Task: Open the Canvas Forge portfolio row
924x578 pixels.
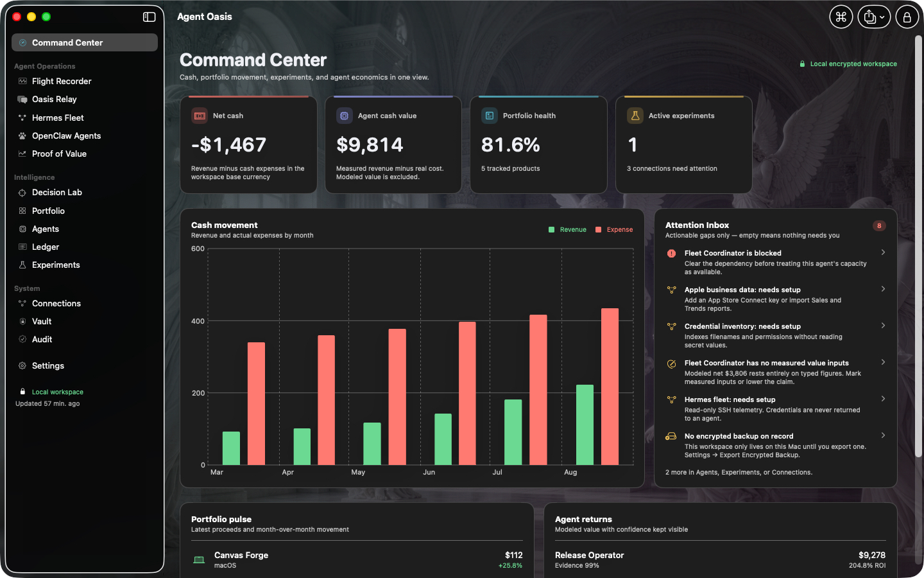Action: pos(357,560)
